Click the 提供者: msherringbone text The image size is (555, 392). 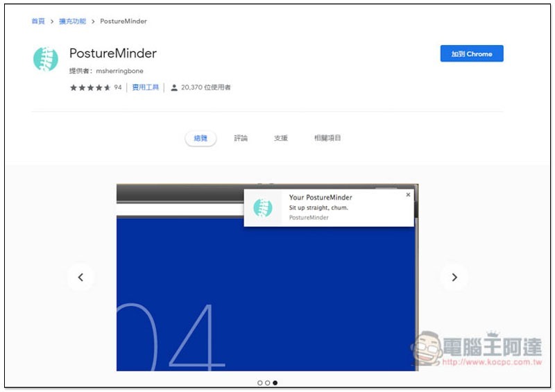(106, 71)
